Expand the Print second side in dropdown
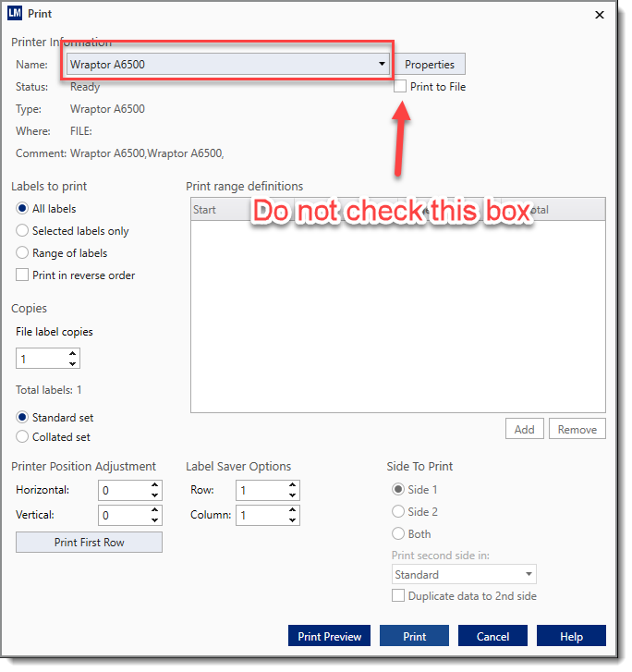The image size is (632, 672). pos(529,575)
